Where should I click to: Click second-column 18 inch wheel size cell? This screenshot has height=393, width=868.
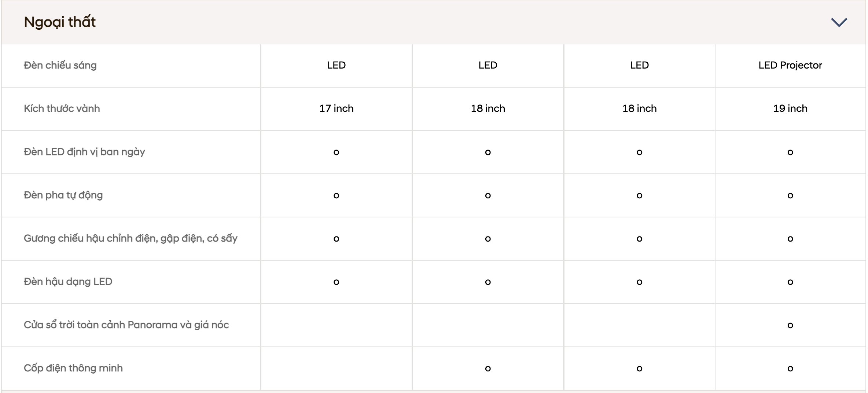(488, 109)
